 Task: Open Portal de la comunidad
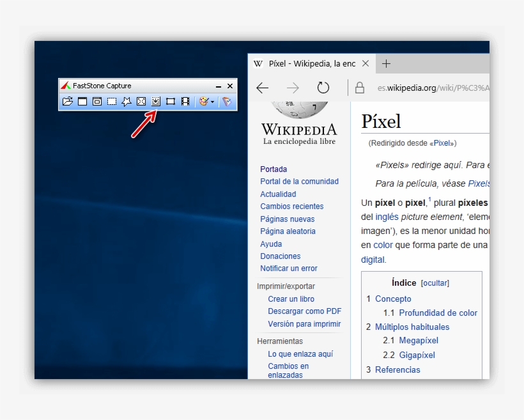[x=300, y=182]
